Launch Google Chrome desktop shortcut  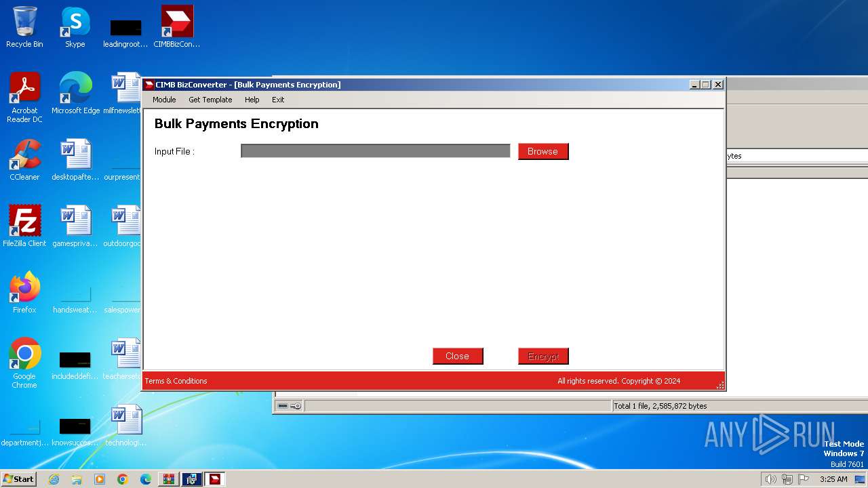(24, 363)
